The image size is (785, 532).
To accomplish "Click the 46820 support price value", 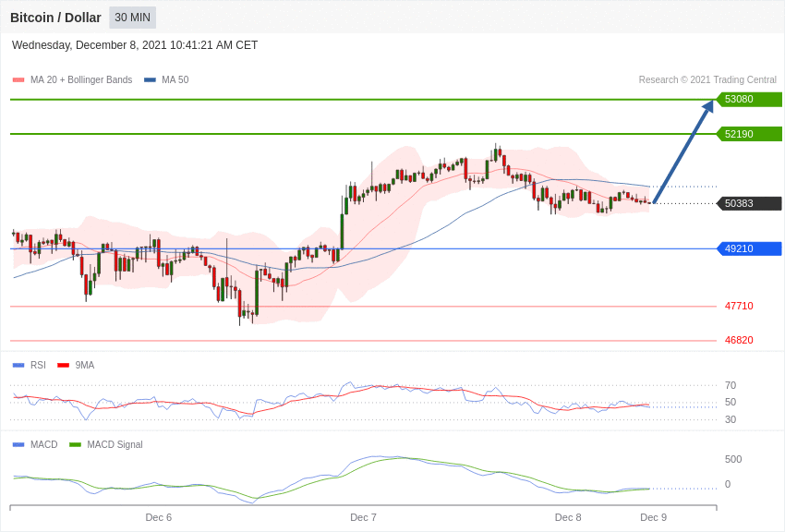I will 739,340.
